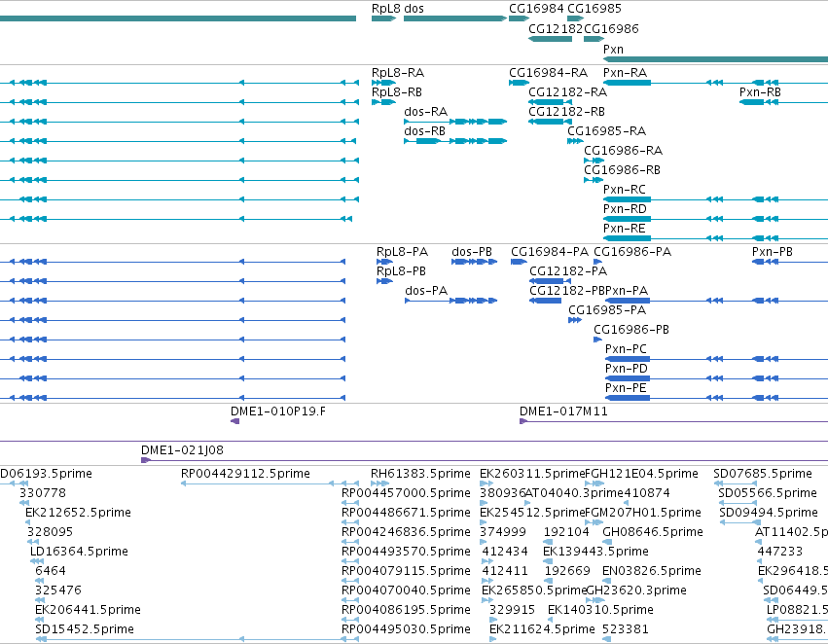
Task: Select the LD16364.5prime EST label
Action: [79, 551]
